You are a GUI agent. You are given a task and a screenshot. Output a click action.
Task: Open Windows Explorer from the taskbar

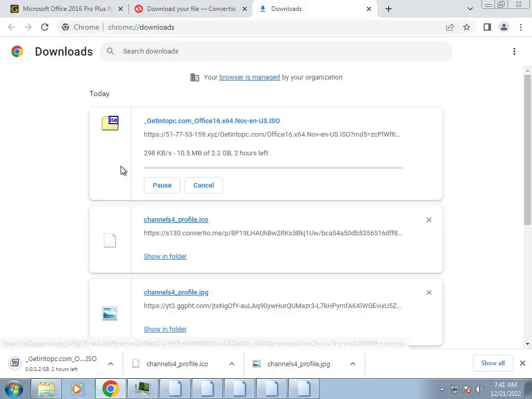pos(46,389)
